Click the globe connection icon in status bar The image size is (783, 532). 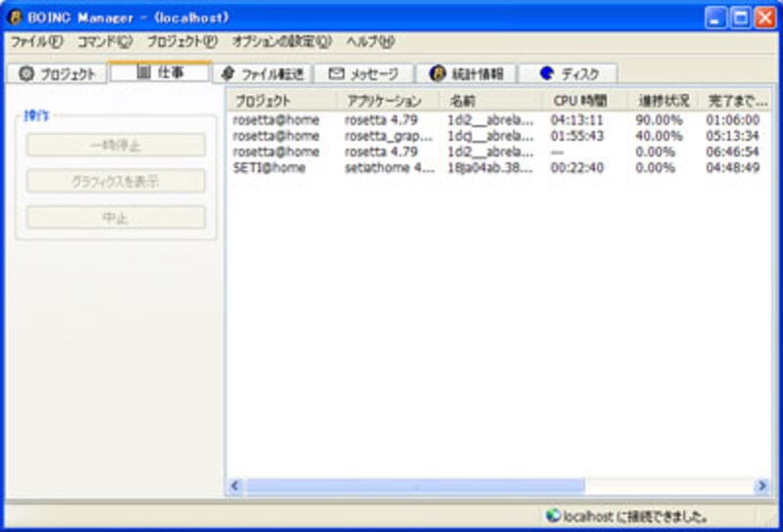[x=553, y=515]
